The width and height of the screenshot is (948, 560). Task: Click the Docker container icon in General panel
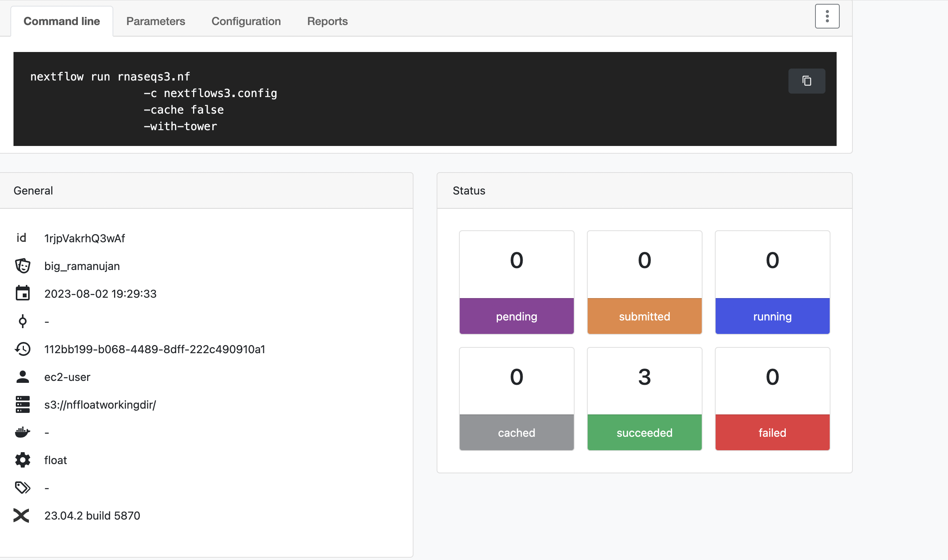23,432
